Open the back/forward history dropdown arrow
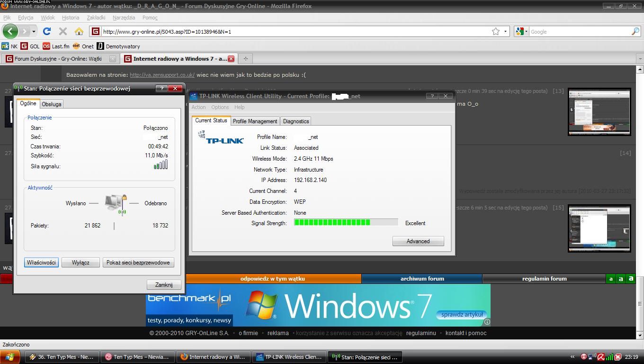This screenshot has width=644, height=364. 34,31
